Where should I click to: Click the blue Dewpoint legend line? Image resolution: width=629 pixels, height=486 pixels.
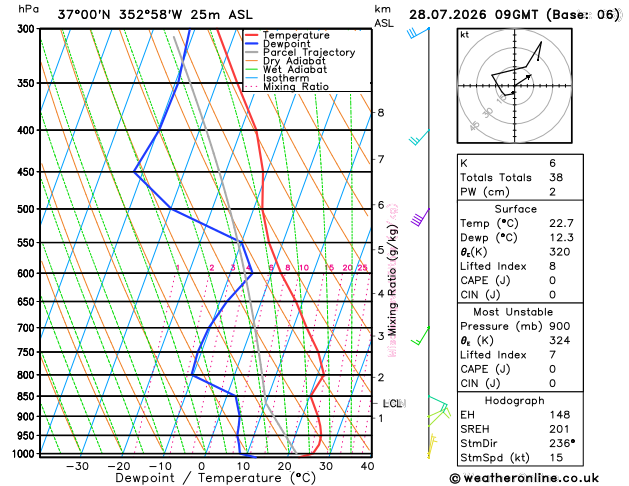(x=252, y=44)
